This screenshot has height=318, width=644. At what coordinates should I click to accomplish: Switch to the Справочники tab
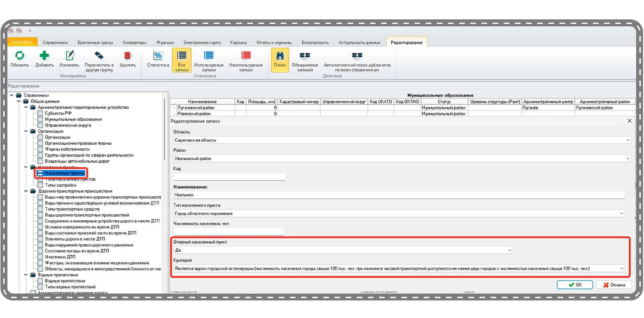click(x=55, y=43)
